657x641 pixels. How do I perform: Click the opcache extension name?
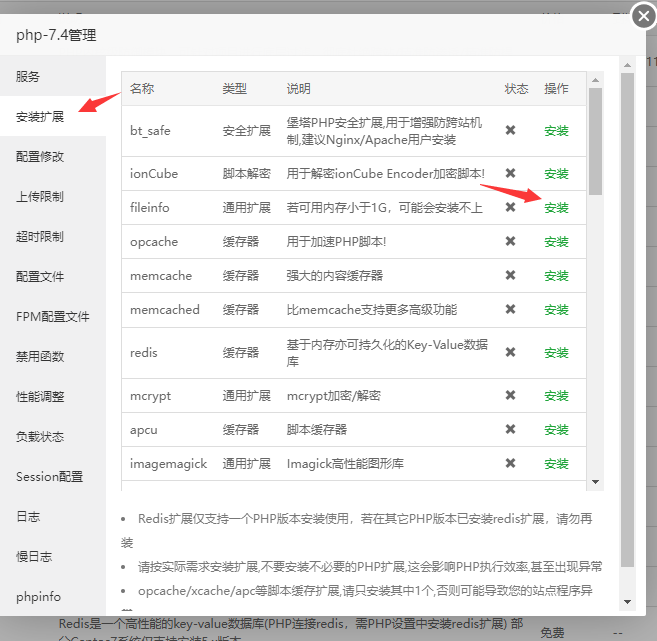[x=154, y=242]
